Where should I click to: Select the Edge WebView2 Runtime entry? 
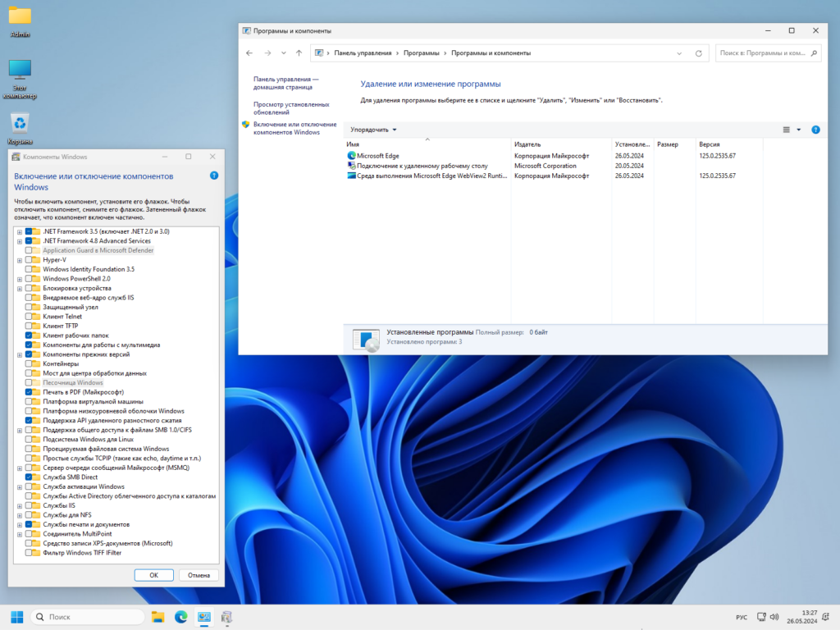click(x=426, y=176)
